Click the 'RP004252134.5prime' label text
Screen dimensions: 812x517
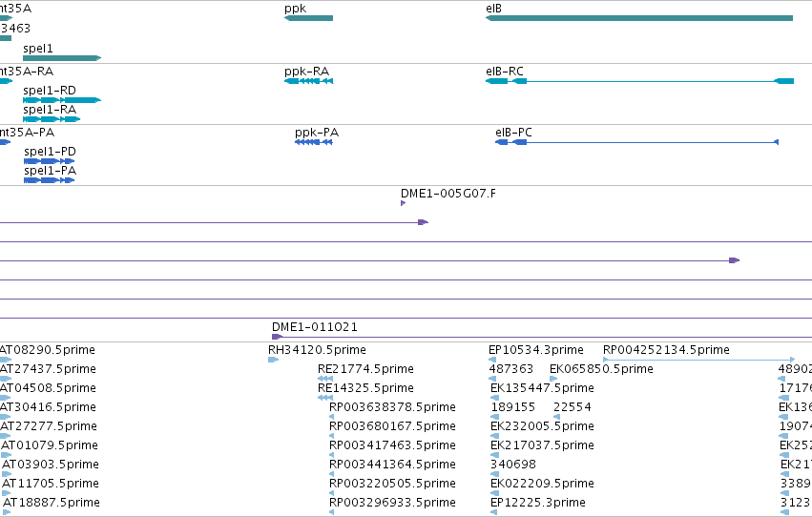click(666, 350)
